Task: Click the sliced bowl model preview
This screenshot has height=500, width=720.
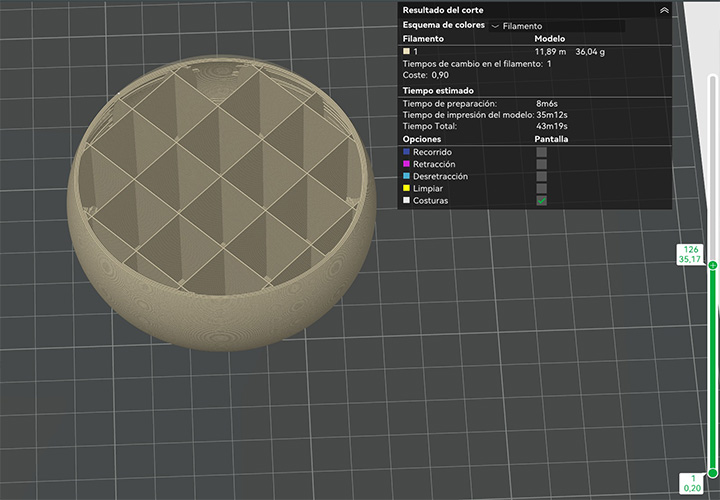Action: coord(221,202)
